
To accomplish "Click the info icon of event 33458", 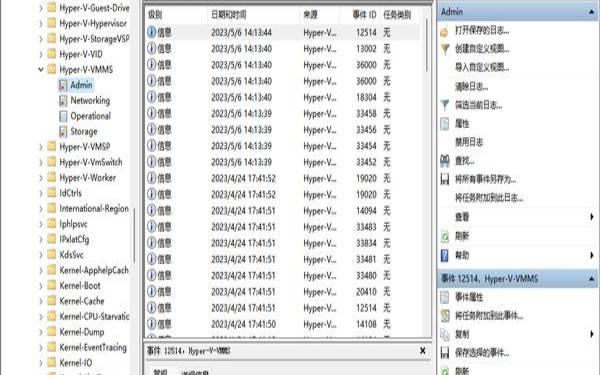I will tap(152, 113).
